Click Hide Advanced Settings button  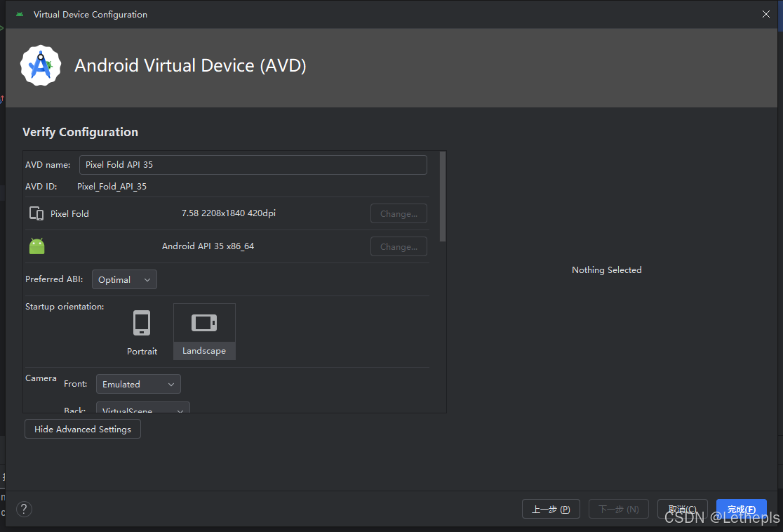coord(82,429)
